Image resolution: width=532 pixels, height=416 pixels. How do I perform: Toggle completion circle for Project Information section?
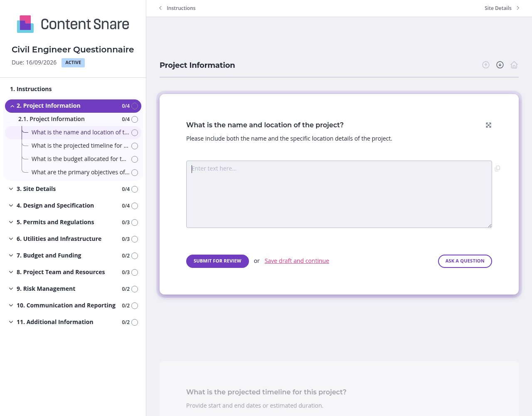[x=135, y=106]
